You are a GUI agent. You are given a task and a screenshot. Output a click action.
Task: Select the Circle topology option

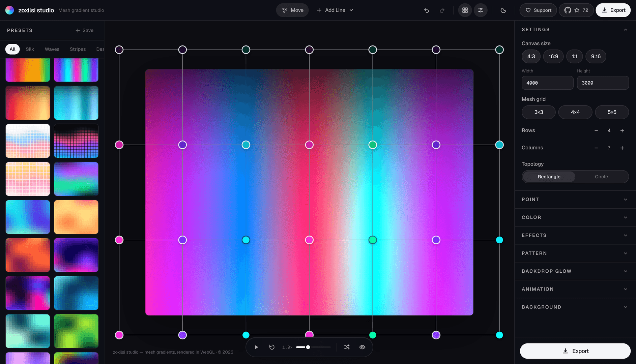(x=601, y=177)
